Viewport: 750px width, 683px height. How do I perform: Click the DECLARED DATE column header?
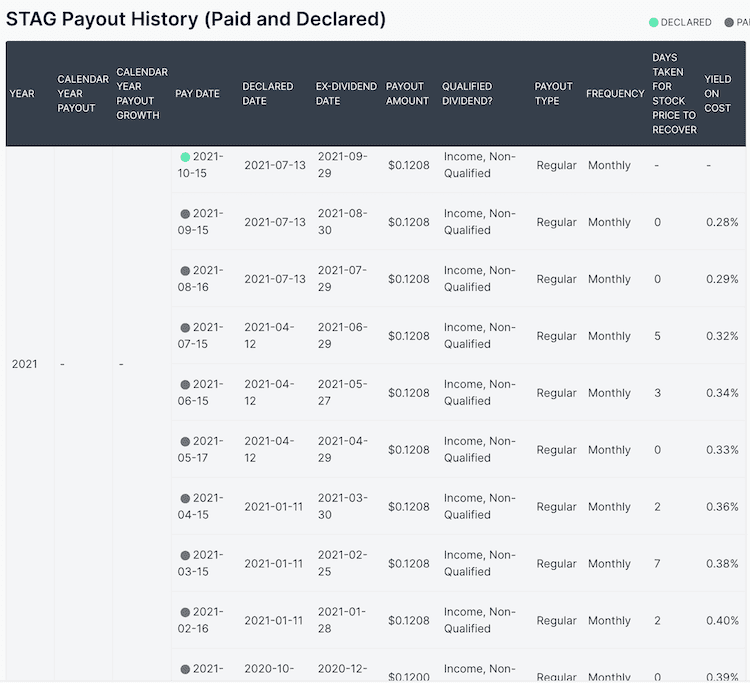(267, 94)
